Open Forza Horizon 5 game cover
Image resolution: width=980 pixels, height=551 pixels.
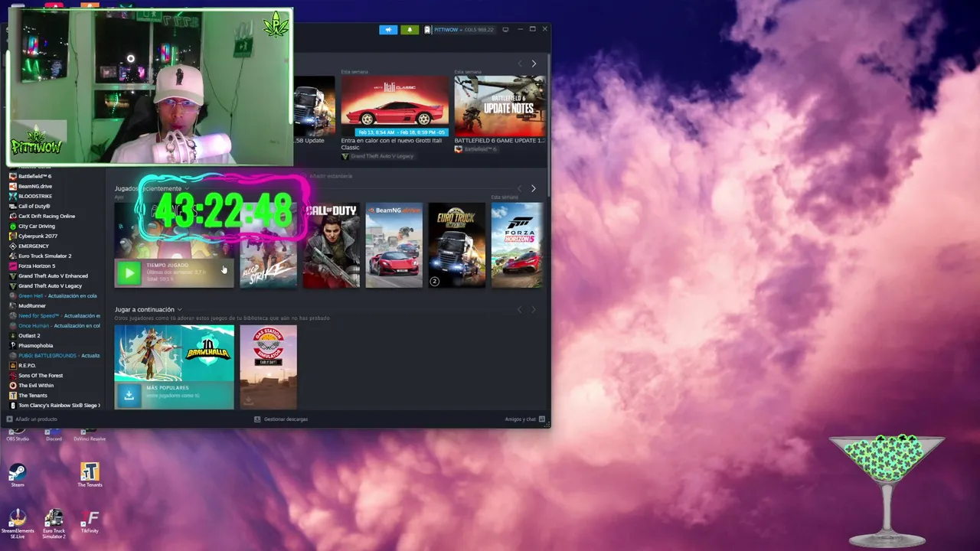click(518, 245)
